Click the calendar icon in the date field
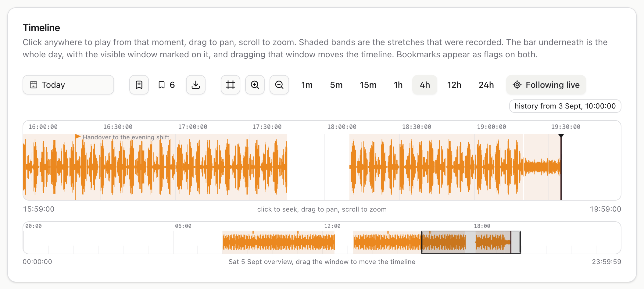 click(34, 85)
